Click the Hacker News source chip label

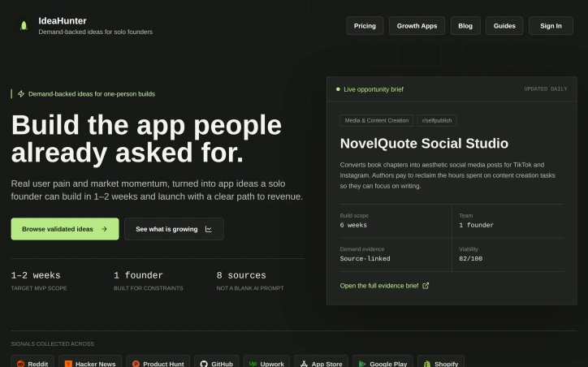[96, 364]
